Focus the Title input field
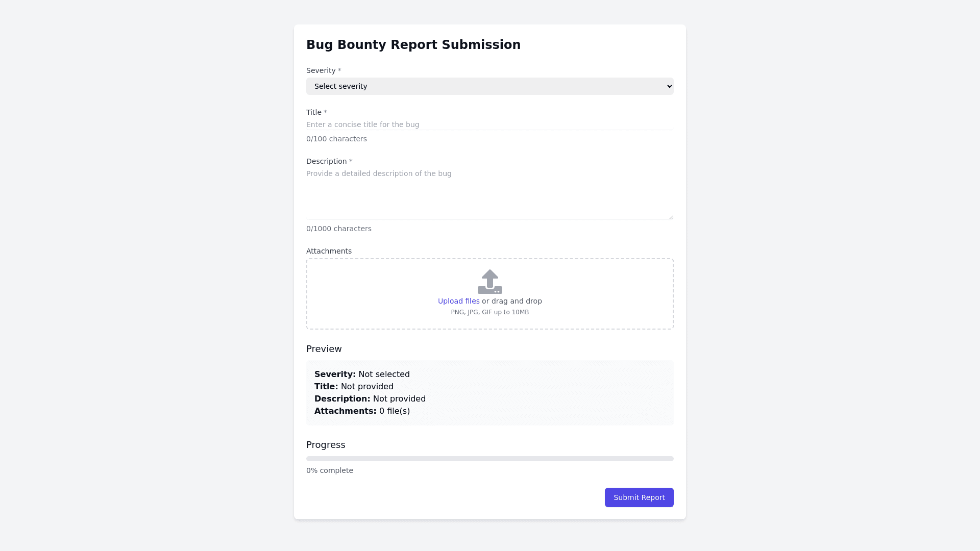The width and height of the screenshot is (980, 551). coord(489,124)
